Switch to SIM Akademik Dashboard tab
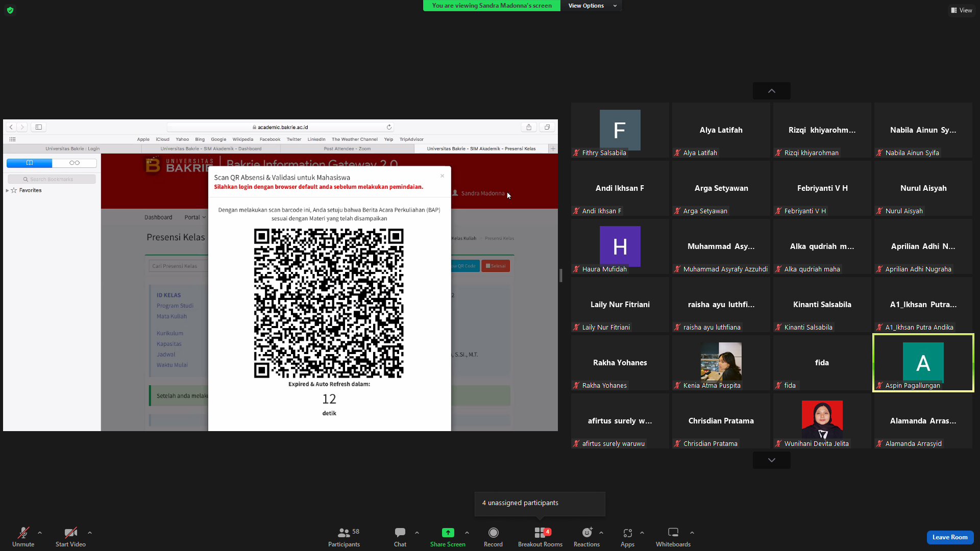 click(x=211, y=149)
